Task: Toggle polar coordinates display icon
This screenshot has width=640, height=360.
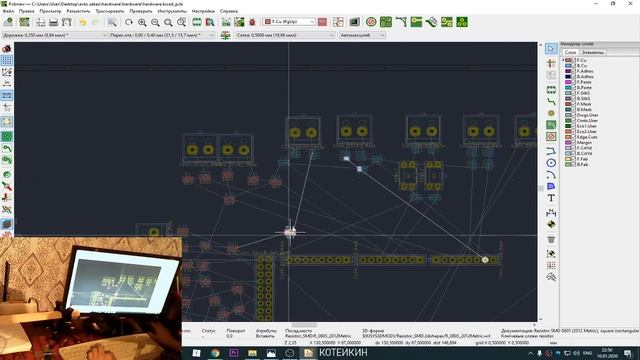Action: [7, 72]
